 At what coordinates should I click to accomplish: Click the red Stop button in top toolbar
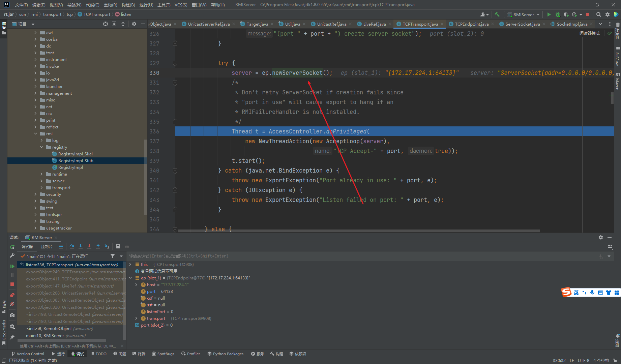(588, 14)
